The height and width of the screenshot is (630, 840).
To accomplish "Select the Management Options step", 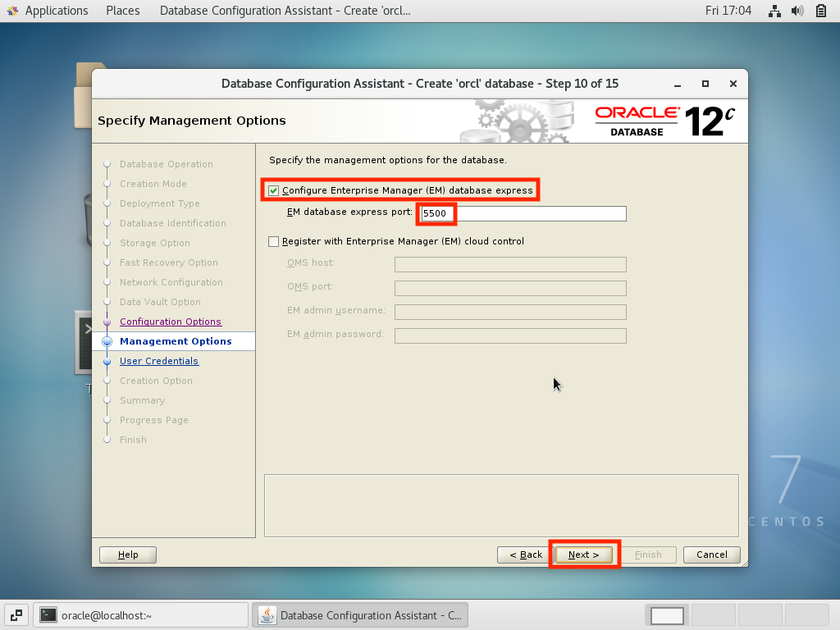I will (176, 341).
